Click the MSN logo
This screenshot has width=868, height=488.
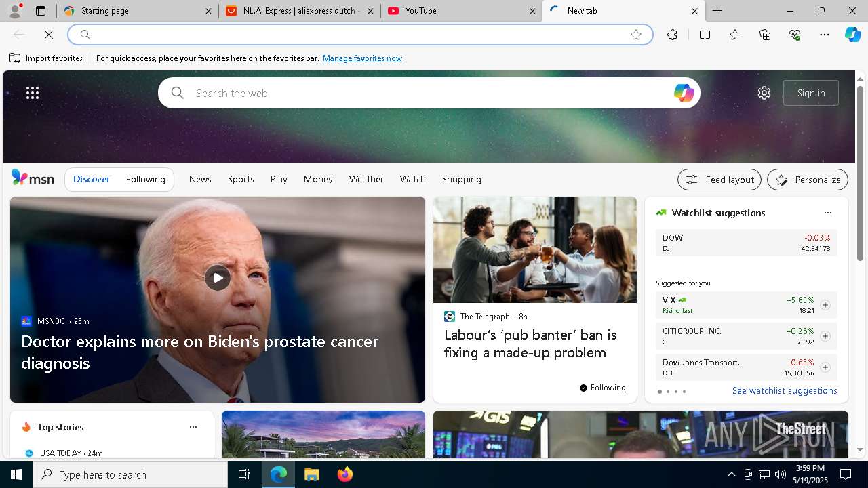point(33,178)
